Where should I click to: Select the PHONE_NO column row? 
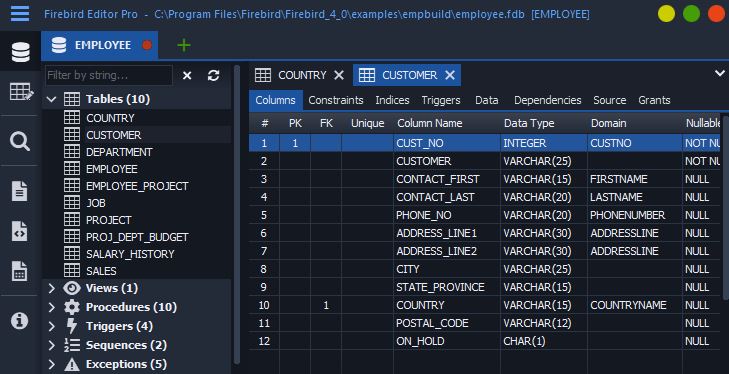484,215
